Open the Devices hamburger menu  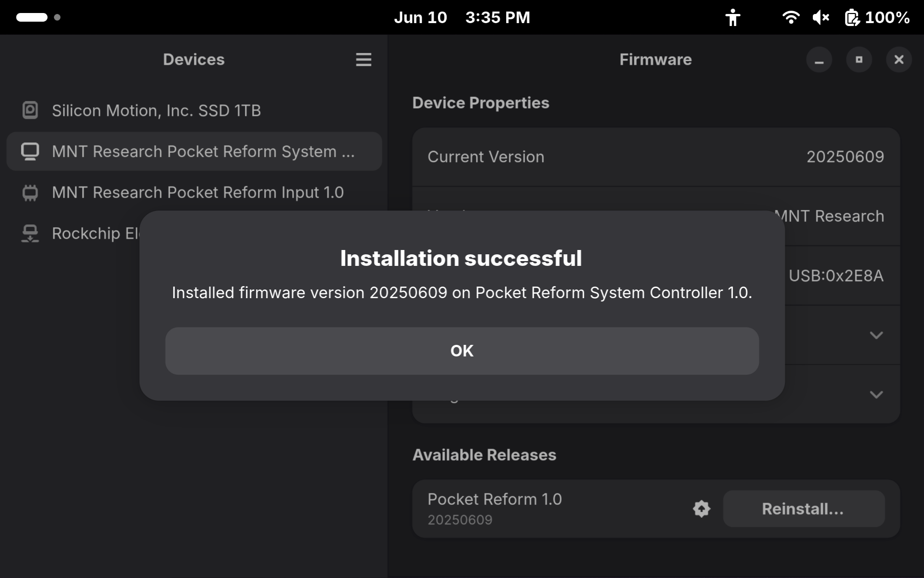[x=363, y=60]
